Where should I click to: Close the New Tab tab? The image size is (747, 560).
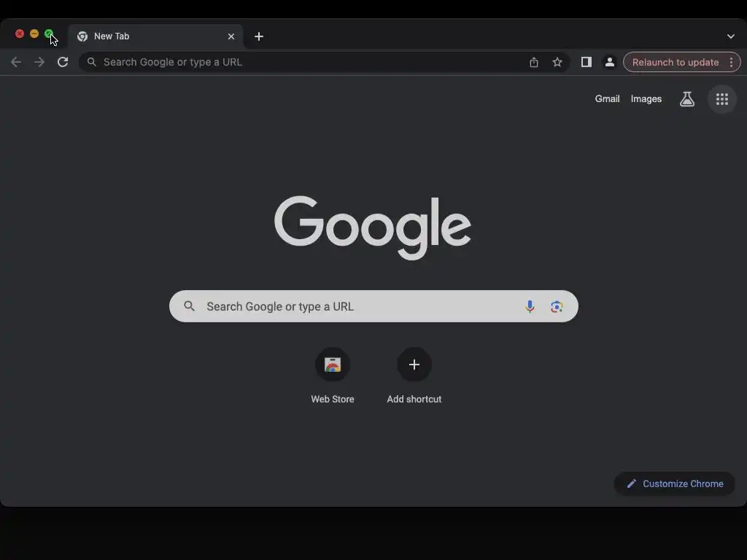(x=231, y=36)
